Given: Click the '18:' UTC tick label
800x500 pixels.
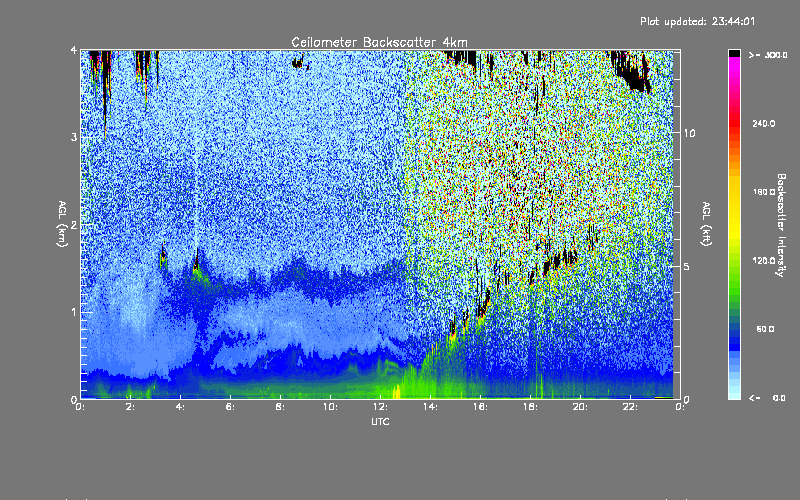Looking at the screenshot, I should [x=530, y=407].
